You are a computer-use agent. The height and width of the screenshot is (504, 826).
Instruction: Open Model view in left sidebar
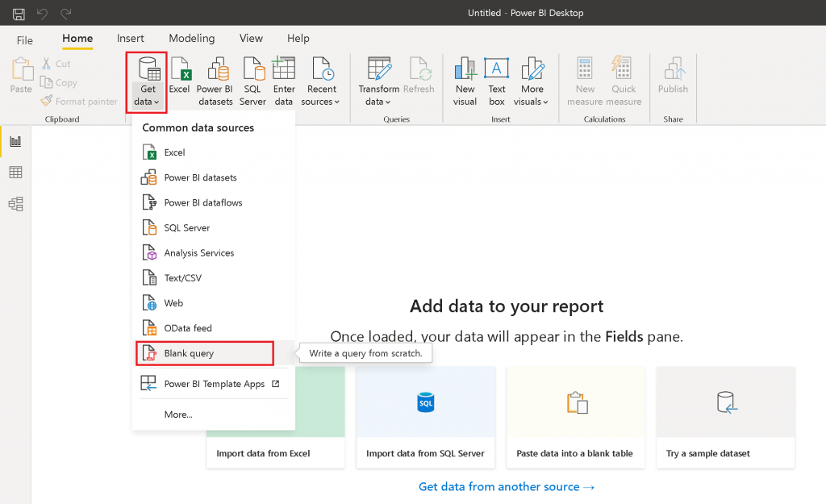15,204
